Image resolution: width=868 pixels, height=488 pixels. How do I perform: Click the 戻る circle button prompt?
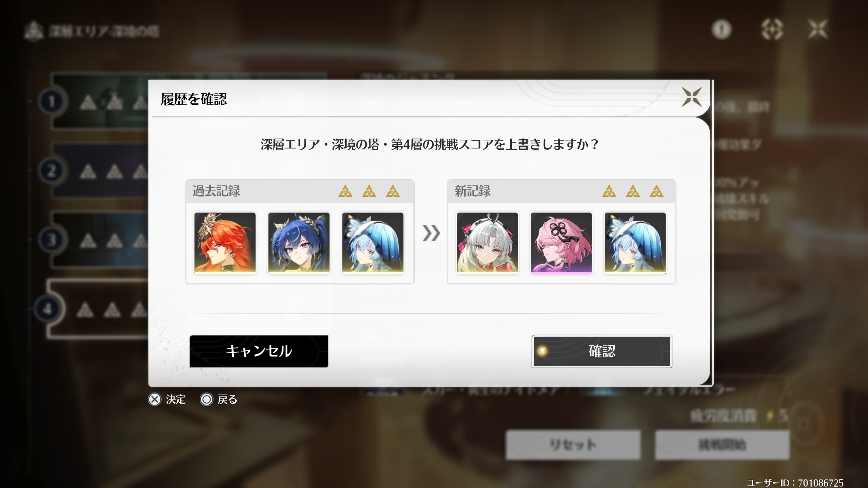(x=219, y=399)
